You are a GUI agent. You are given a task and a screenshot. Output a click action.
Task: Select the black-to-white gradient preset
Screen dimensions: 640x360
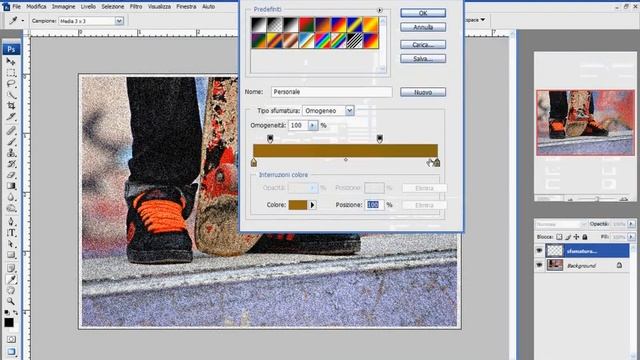click(259, 25)
